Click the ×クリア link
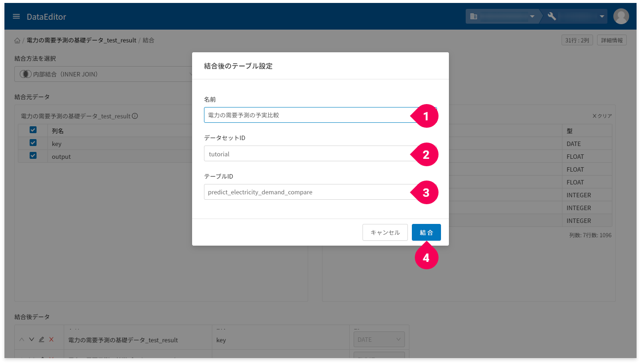641x364 pixels. 602,116
